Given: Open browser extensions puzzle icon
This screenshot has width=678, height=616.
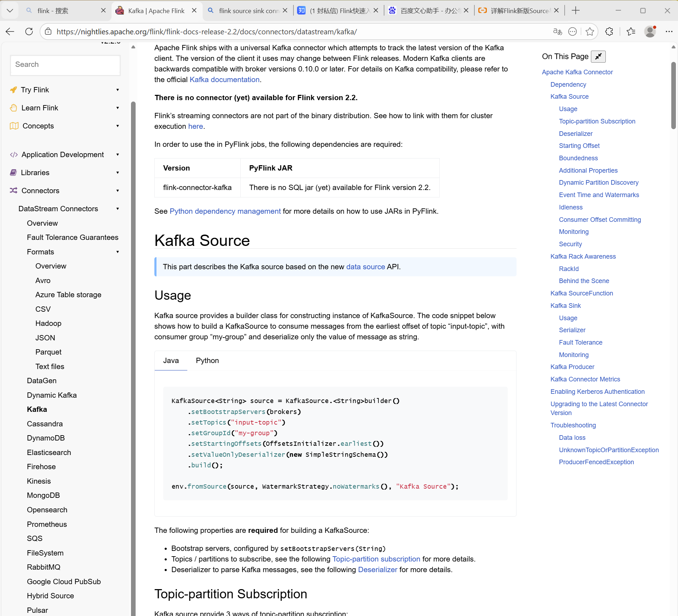Looking at the screenshot, I should coord(609,32).
